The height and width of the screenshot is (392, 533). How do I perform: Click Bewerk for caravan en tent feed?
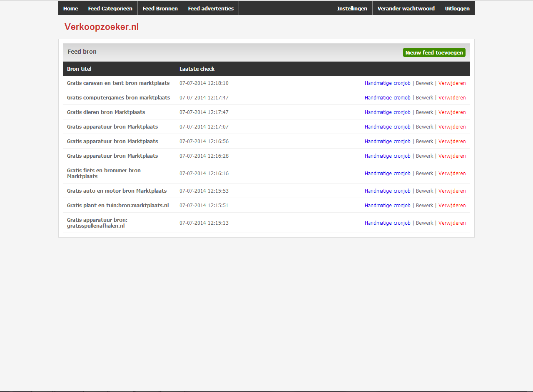coord(425,83)
